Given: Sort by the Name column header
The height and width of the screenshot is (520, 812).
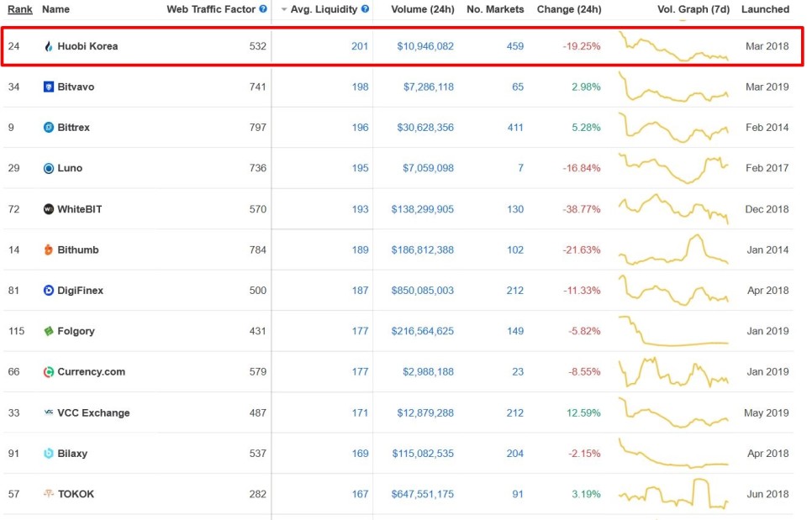Looking at the screenshot, I should click(x=56, y=9).
